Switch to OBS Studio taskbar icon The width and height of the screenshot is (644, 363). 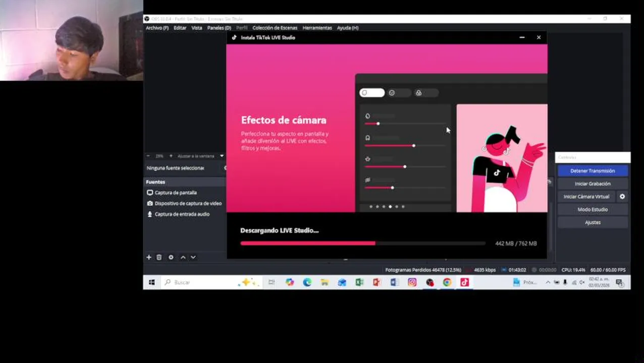[x=430, y=282]
